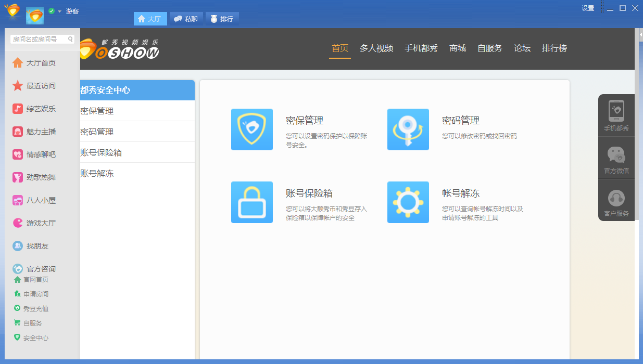Click the 找朋友 people icon
Screen dimensions: 643x364
click(x=18, y=246)
